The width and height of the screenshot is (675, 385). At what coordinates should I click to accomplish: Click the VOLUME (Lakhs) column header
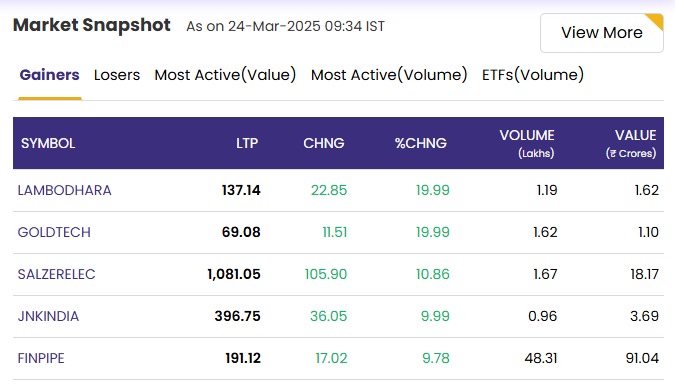pyautogui.click(x=527, y=143)
